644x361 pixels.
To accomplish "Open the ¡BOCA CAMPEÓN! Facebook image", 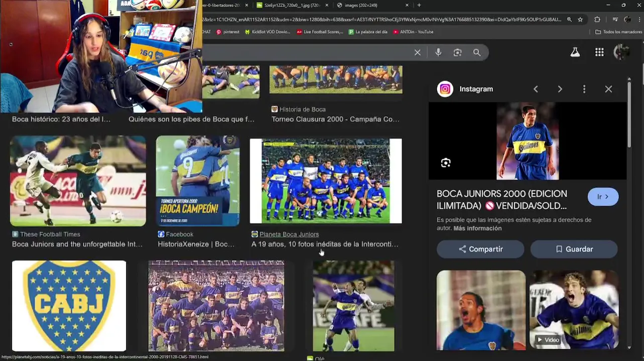I will 198,181.
